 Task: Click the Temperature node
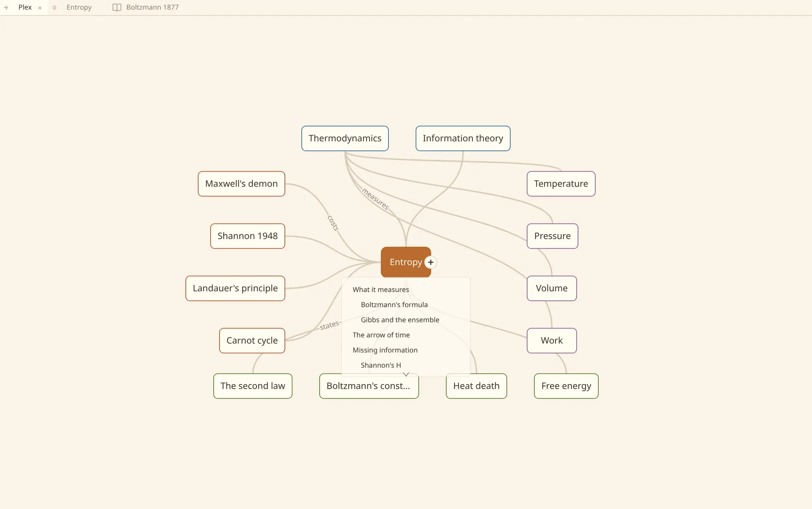[561, 184]
